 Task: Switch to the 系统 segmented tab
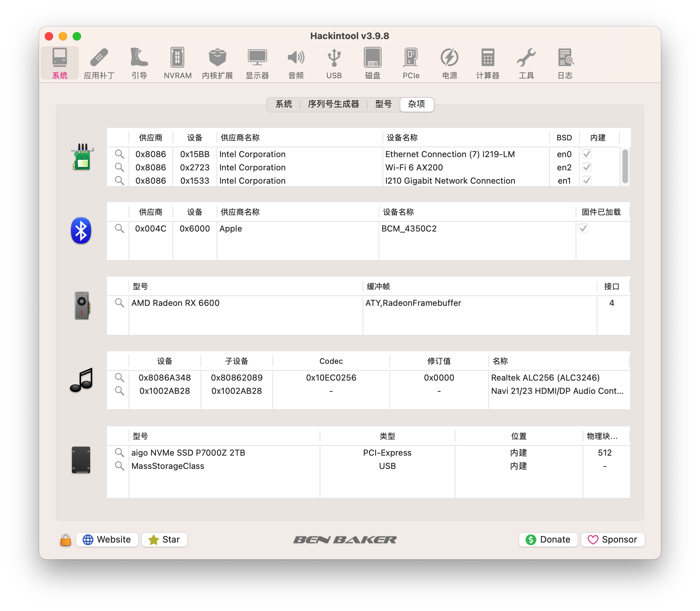point(284,104)
